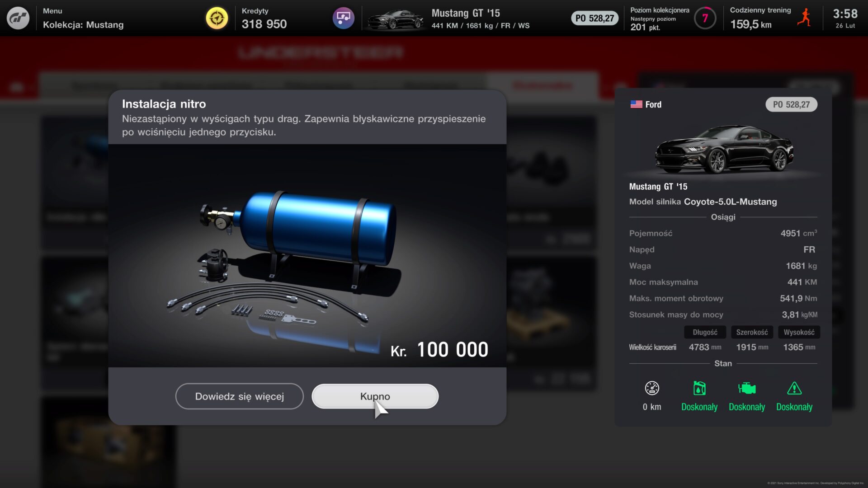
Task: Select the Długość dimension tab
Action: [x=705, y=332]
